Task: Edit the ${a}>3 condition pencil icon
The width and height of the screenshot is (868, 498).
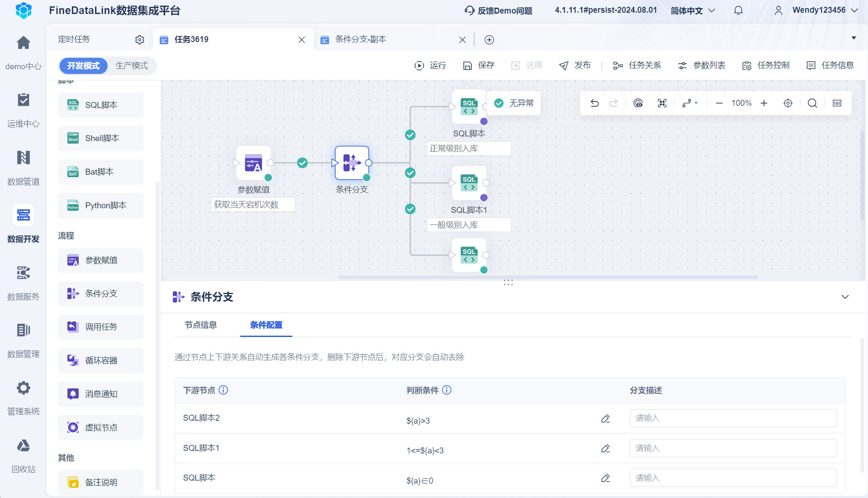Action: coord(606,419)
